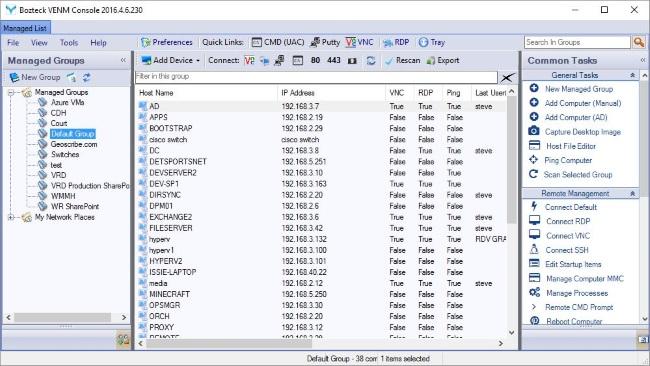Select the FILESERVER host row
Screen dimensions: 650x366
coord(322,228)
